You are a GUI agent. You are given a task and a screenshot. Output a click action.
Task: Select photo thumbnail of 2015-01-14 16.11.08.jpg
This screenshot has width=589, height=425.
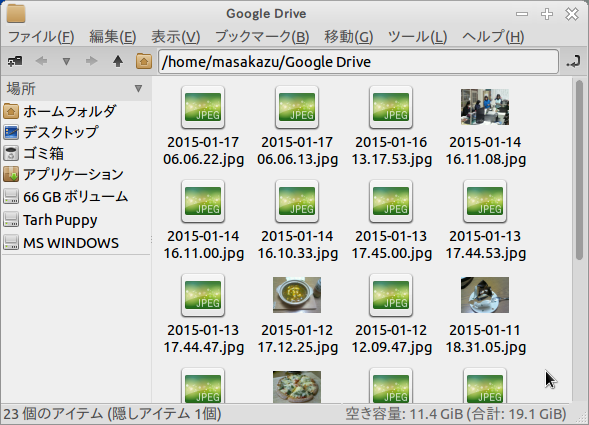tap(485, 107)
